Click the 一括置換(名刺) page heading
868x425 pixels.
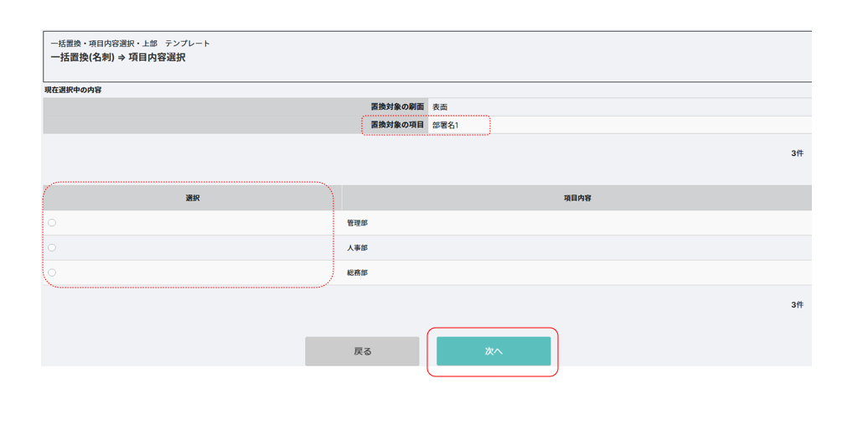click(82, 58)
